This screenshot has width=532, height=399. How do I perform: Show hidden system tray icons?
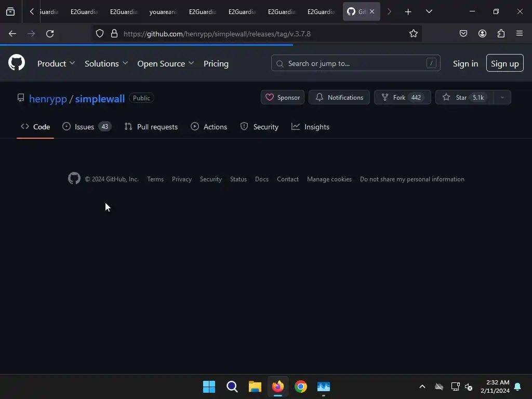[x=422, y=387]
